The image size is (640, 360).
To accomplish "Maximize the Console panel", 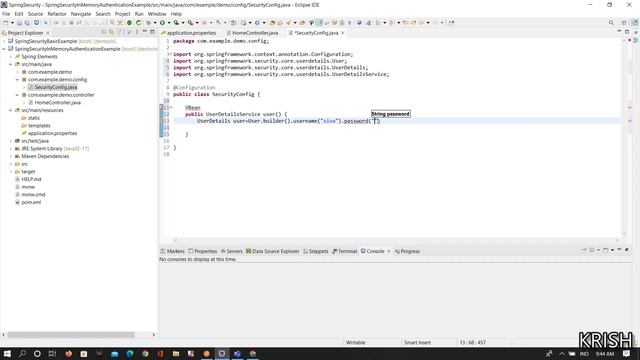I will [x=627, y=249].
